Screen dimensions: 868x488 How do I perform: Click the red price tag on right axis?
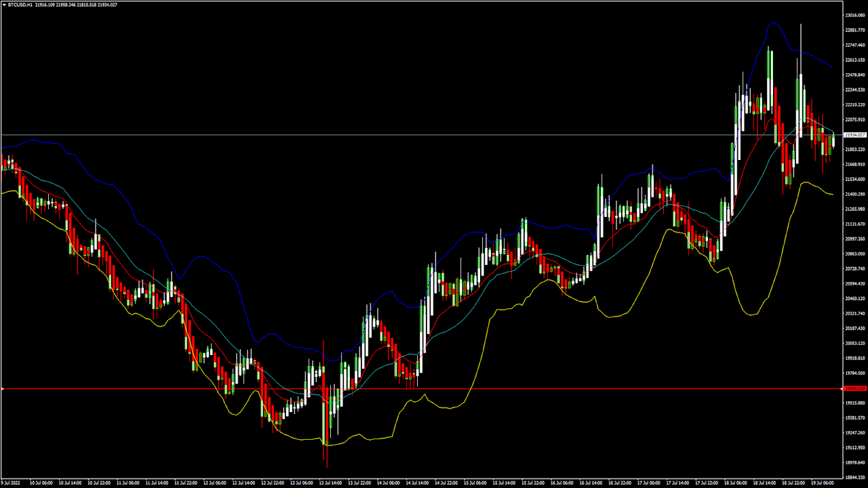(854, 388)
